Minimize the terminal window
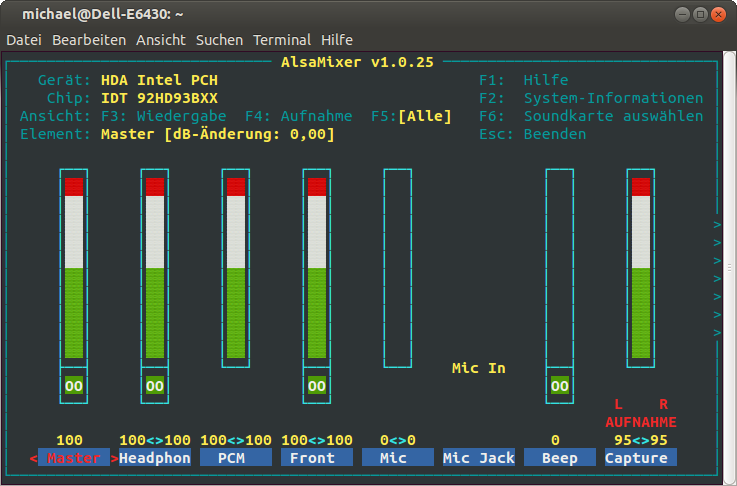 (x=682, y=15)
